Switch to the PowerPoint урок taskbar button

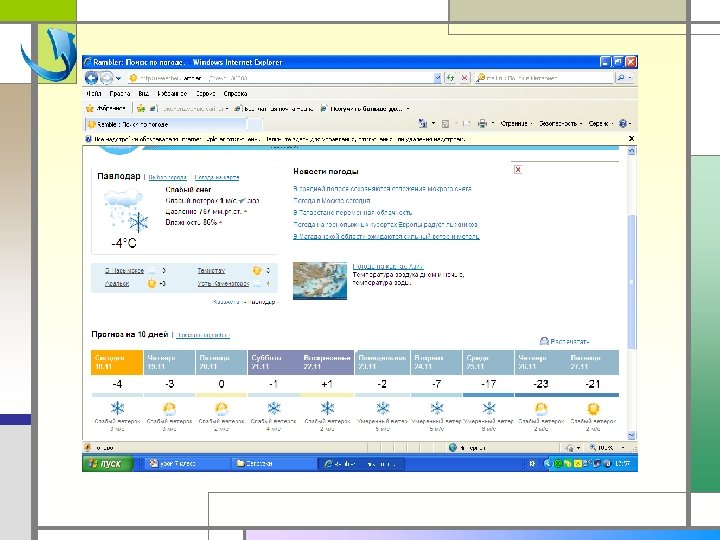[x=187, y=464]
